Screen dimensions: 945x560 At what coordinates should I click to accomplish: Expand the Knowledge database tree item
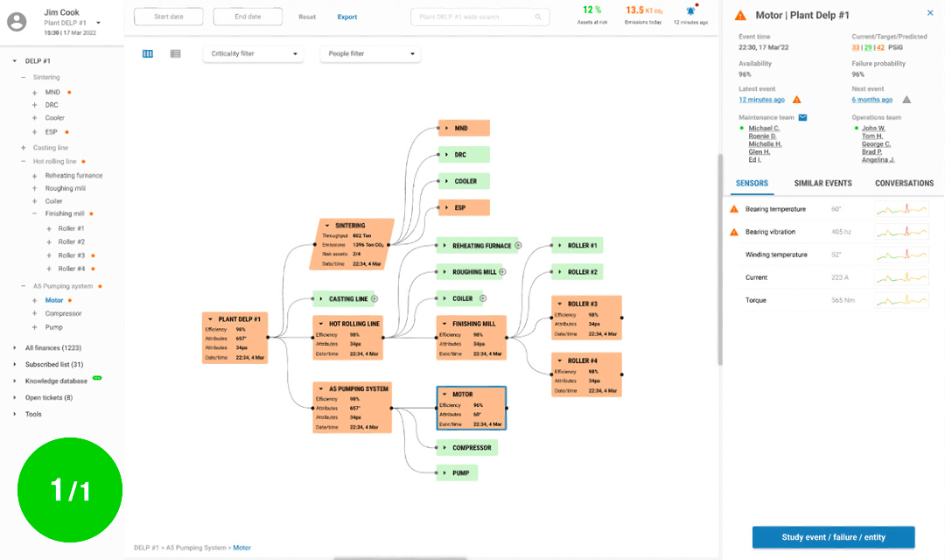(x=15, y=381)
